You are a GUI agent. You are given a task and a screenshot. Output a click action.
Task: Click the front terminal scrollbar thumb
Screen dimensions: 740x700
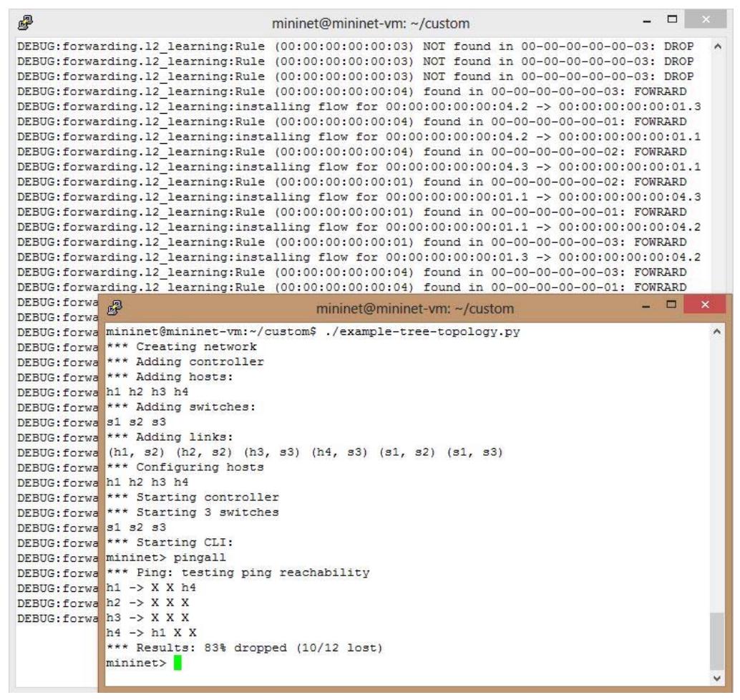coord(716,641)
